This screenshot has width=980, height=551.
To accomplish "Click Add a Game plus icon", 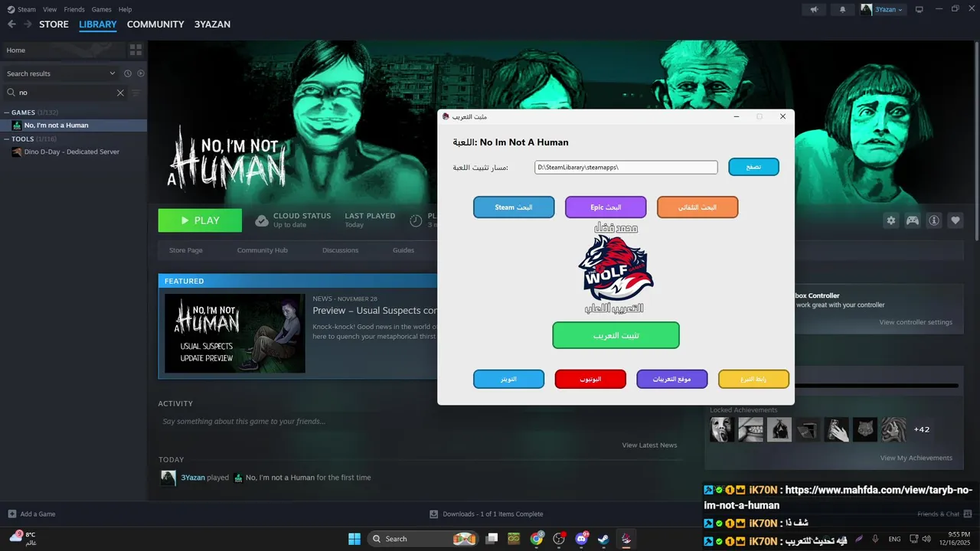I will click(11, 514).
